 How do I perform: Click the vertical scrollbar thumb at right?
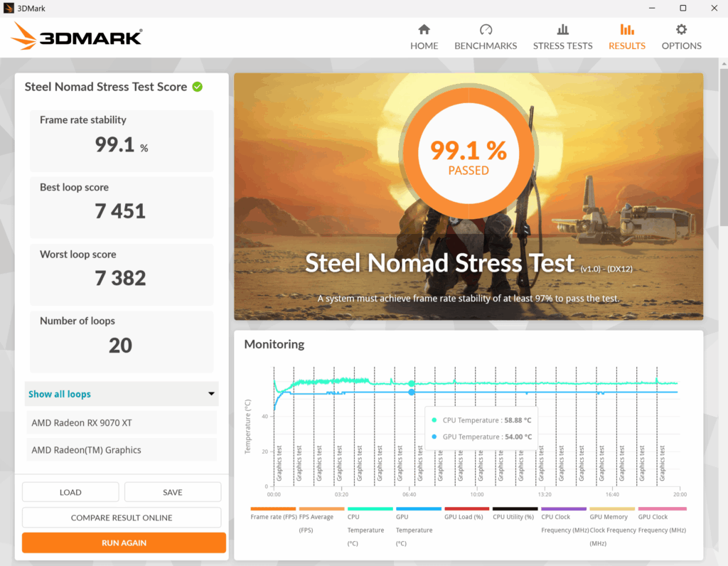click(724, 146)
